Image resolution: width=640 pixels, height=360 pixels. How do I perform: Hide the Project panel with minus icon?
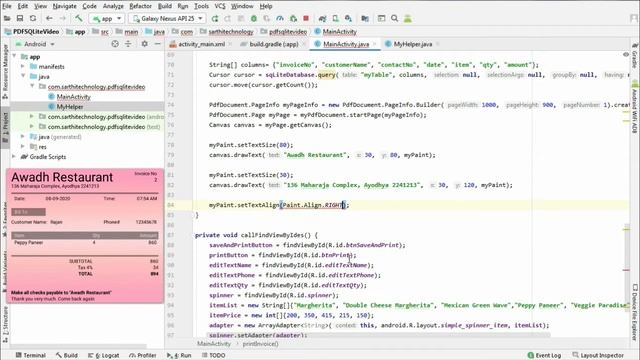pos(158,44)
